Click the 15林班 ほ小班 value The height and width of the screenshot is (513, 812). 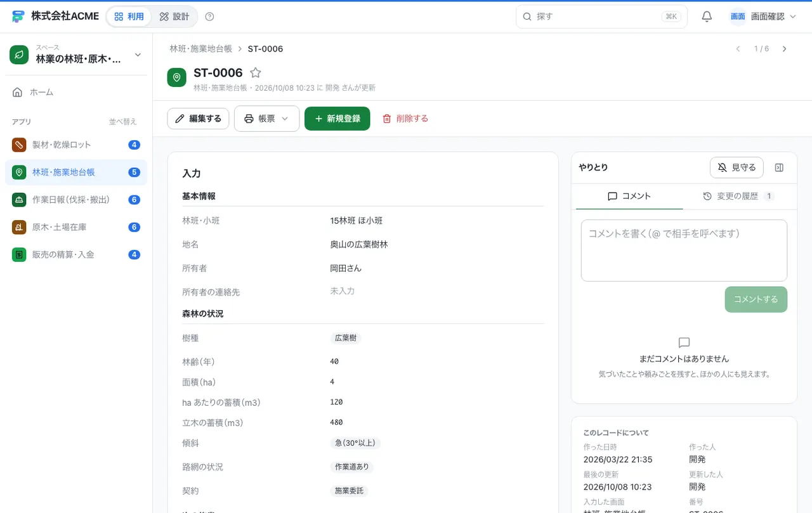tap(357, 221)
